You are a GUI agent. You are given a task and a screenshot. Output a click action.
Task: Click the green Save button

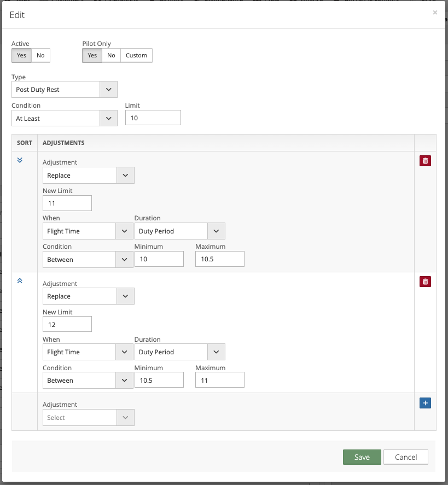click(x=362, y=457)
